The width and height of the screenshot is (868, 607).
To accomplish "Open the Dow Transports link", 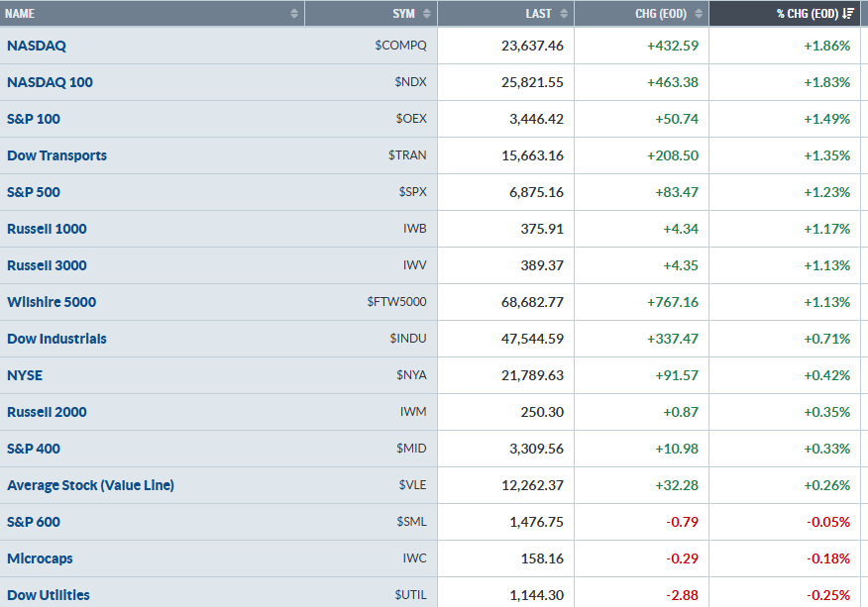I will click(x=56, y=155).
